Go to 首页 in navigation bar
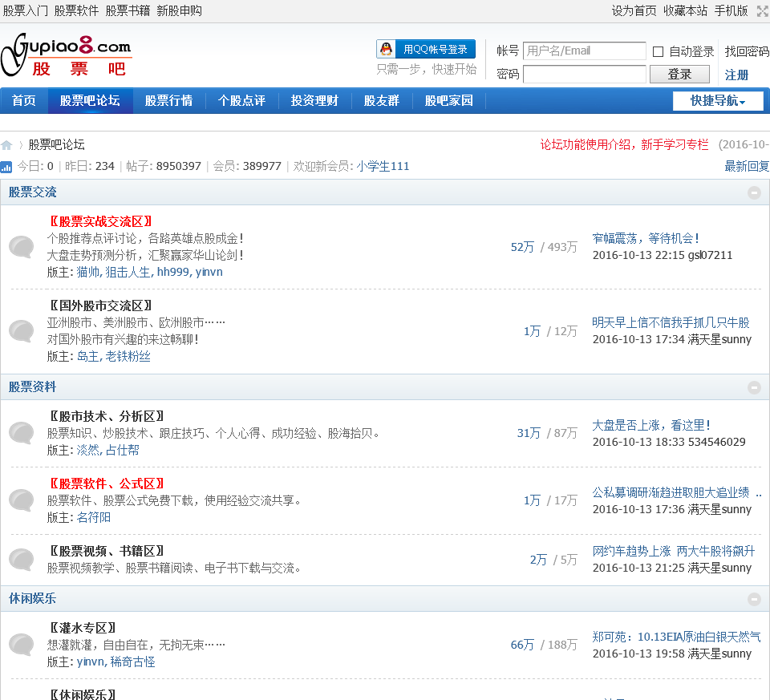 point(23,101)
